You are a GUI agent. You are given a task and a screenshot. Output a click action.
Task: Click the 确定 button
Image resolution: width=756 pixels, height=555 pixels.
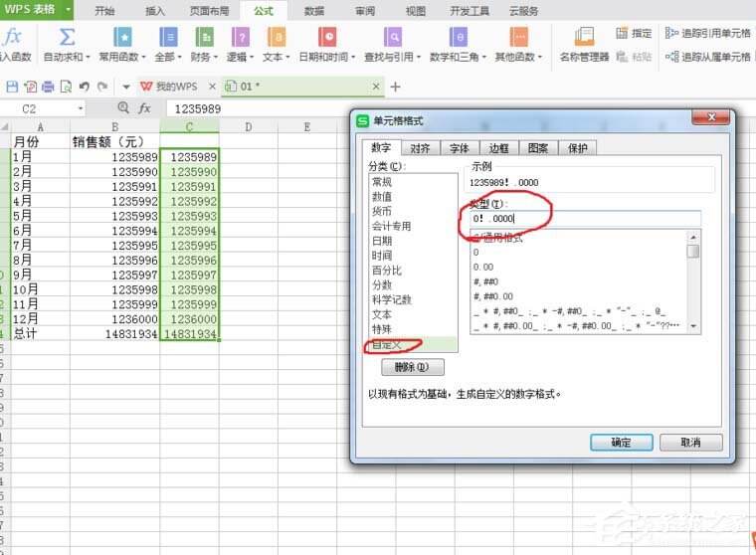coord(621,443)
